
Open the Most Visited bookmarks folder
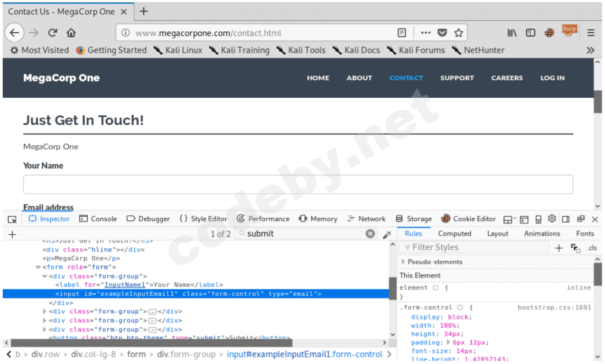[39, 50]
